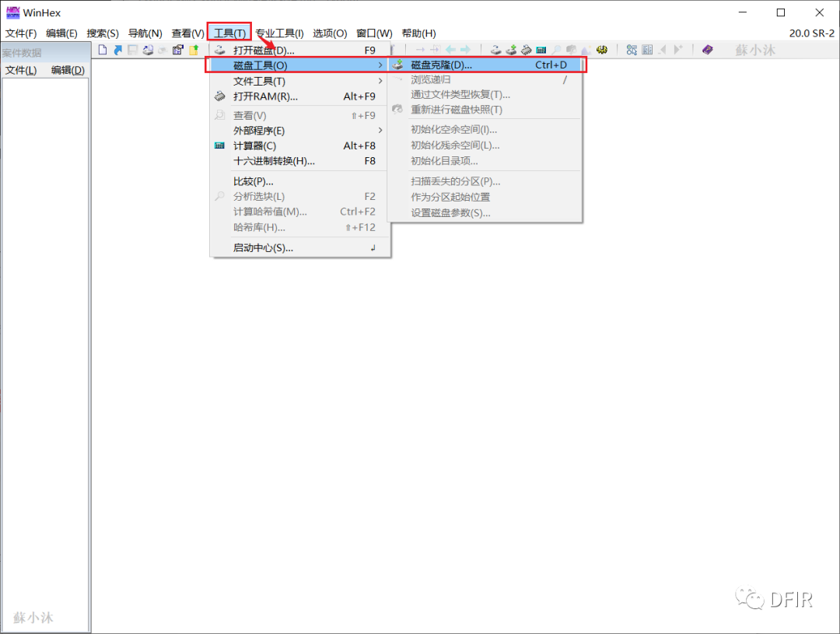840x634 pixels.
Task: Click the Help book purple toolbar icon
Action: coord(708,50)
